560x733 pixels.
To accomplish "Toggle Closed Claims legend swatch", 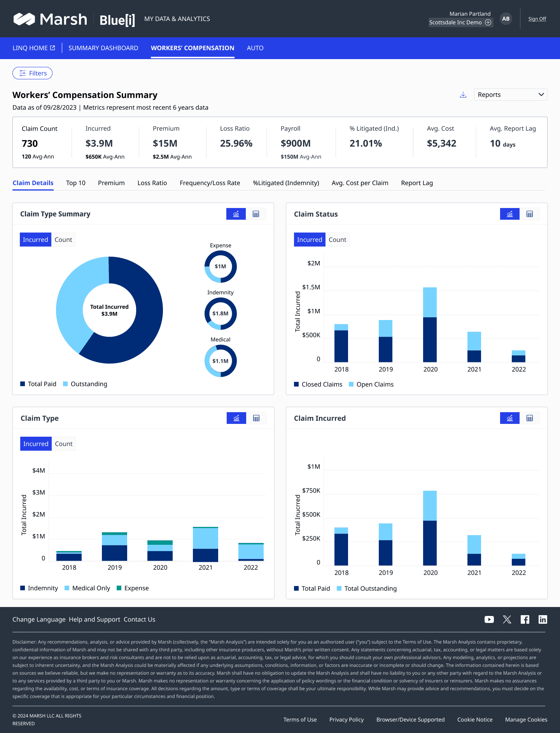I will (296, 384).
